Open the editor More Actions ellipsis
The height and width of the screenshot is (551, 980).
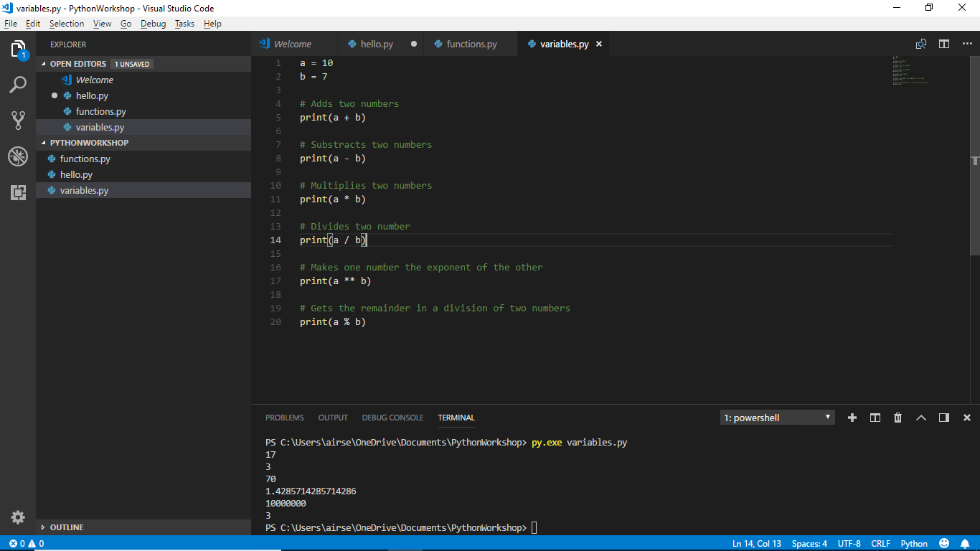[x=966, y=44]
